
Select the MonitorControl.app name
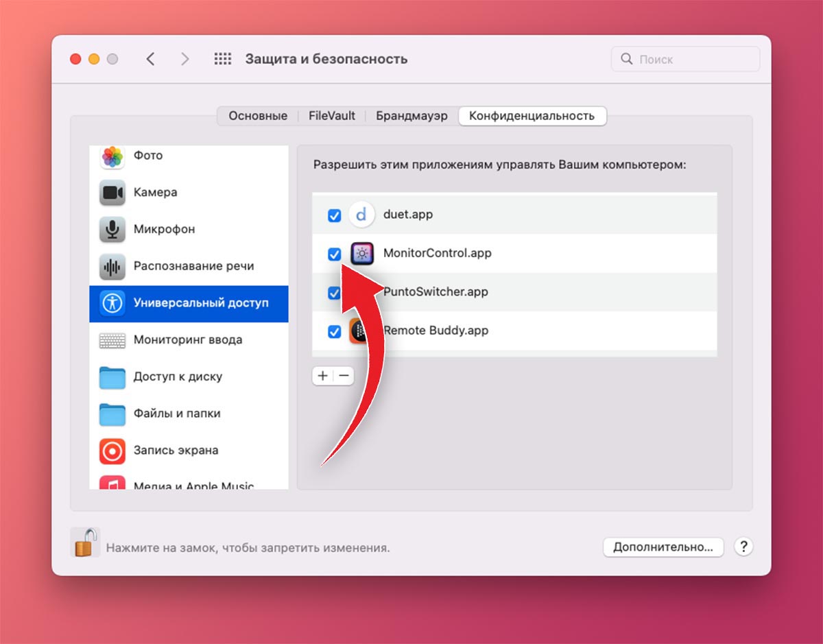(x=438, y=253)
